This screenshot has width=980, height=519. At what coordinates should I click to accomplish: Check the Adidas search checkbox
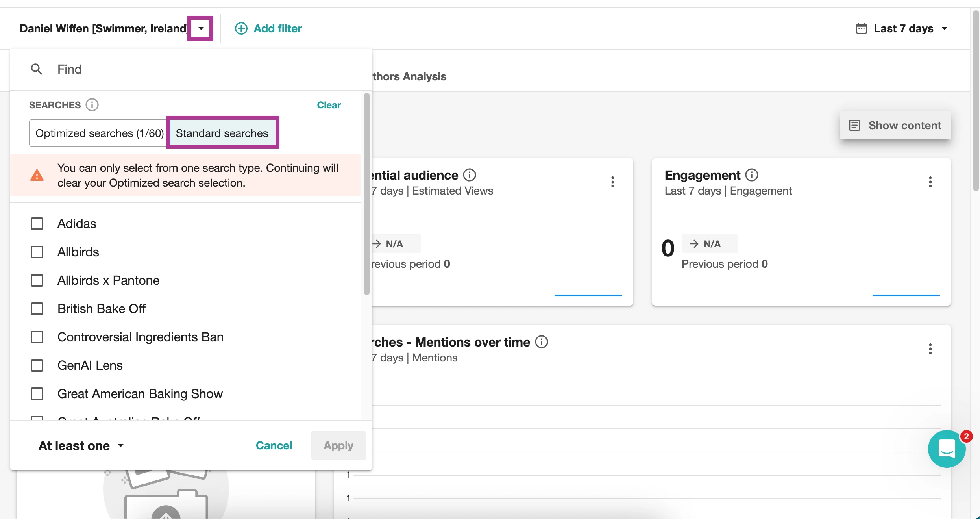click(37, 224)
